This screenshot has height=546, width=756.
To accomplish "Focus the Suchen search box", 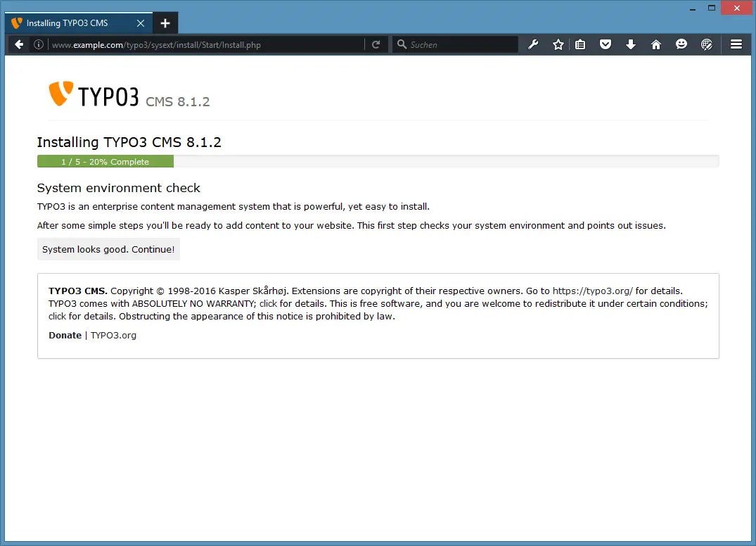I will [x=455, y=45].
